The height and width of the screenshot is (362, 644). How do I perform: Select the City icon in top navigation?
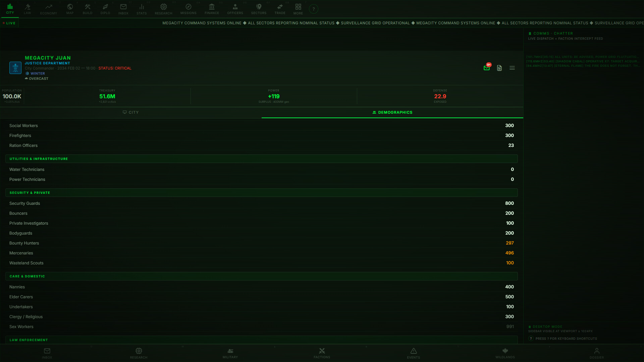[x=10, y=9]
